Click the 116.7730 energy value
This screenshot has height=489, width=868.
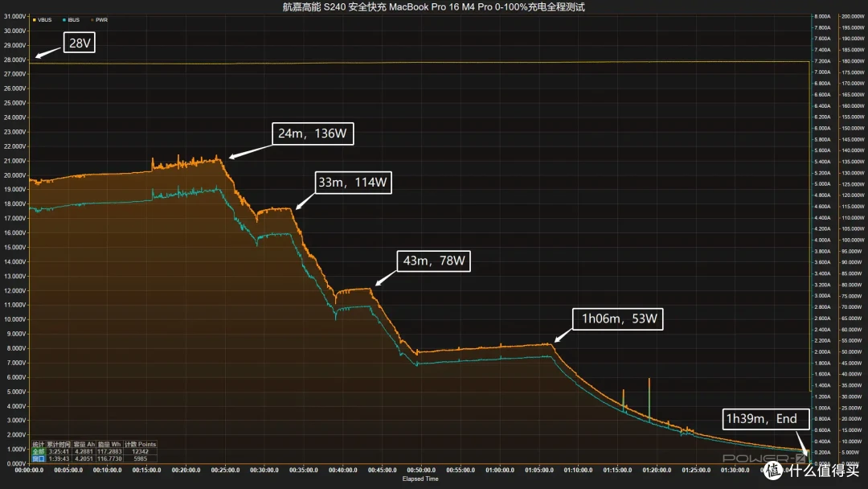109,458
